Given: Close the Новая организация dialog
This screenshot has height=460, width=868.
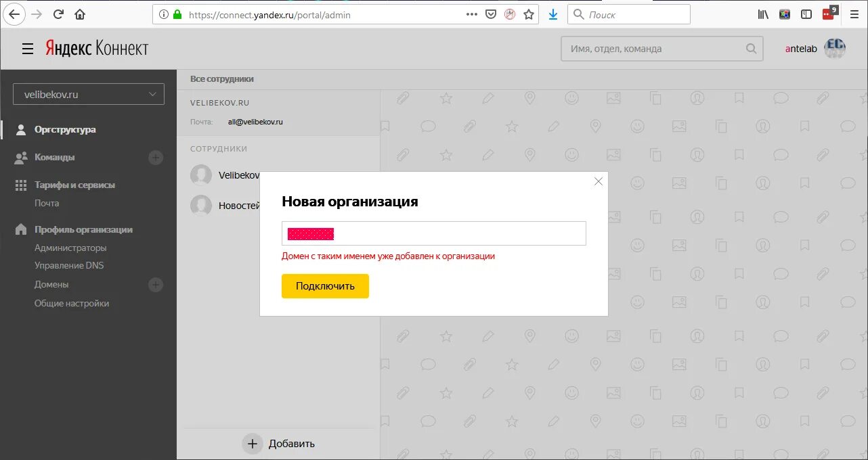Looking at the screenshot, I should coord(598,181).
